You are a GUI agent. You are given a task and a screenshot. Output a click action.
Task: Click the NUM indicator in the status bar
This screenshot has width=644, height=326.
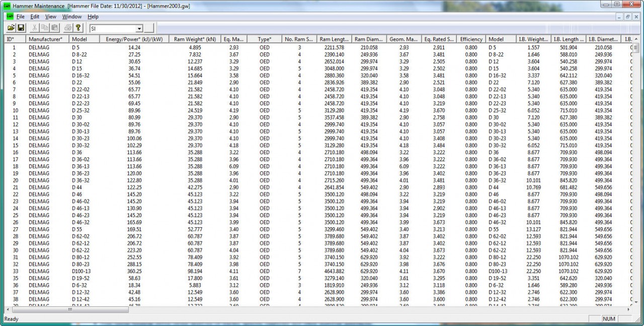click(609, 319)
